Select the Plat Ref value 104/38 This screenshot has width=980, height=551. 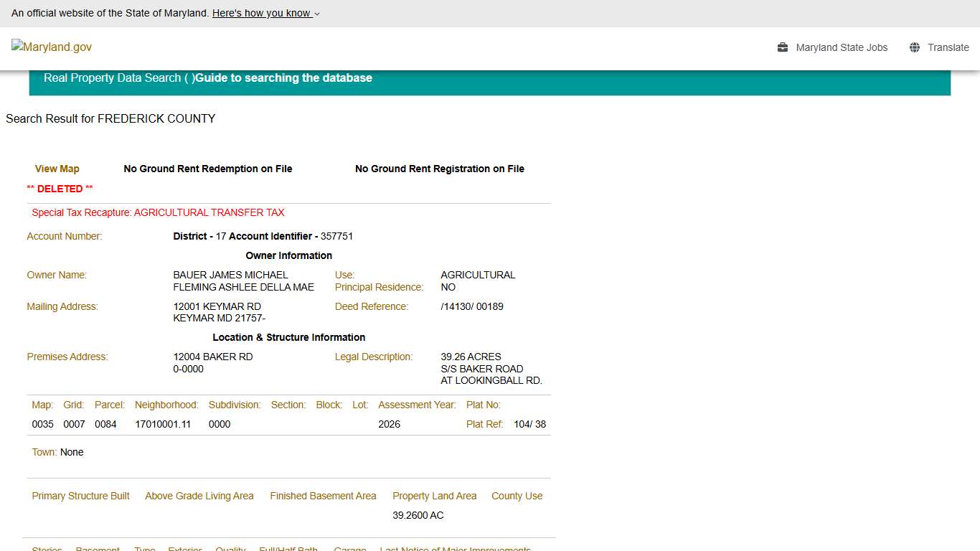tap(530, 424)
